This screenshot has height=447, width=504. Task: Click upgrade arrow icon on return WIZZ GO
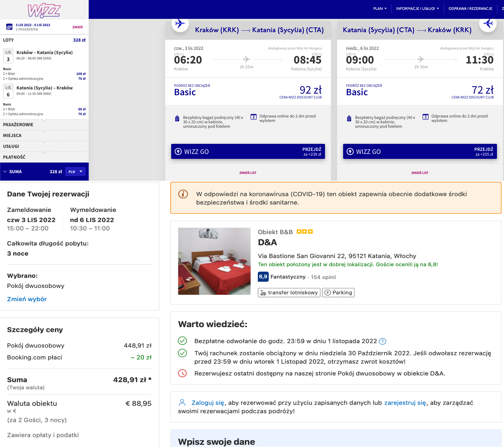pyautogui.click(x=350, y=151)
